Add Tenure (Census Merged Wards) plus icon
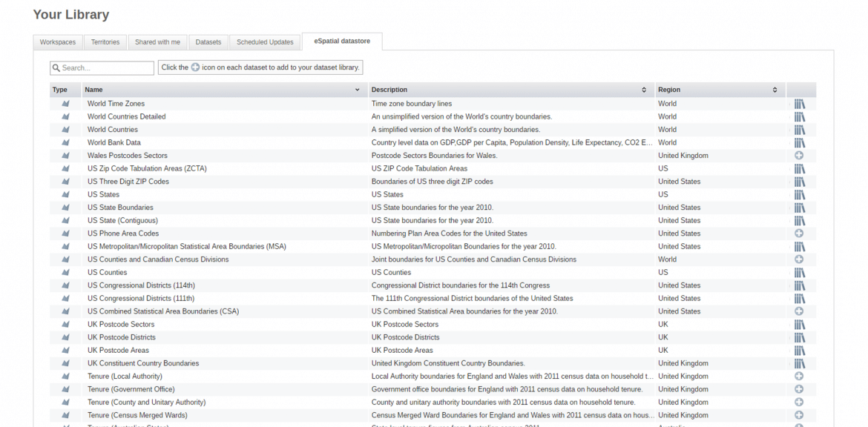This screenshot has height=427, width=868. point(799,415)
